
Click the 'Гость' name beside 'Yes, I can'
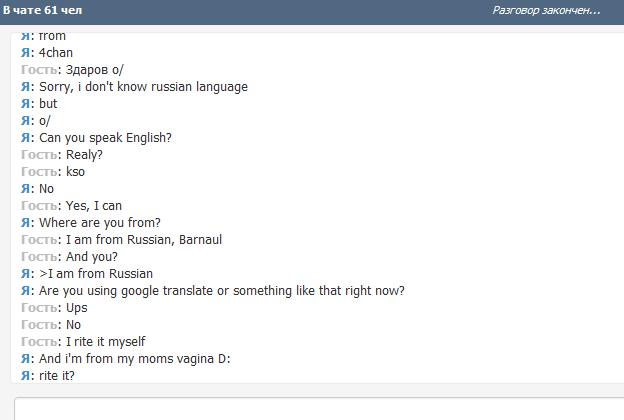pos(40,205)
